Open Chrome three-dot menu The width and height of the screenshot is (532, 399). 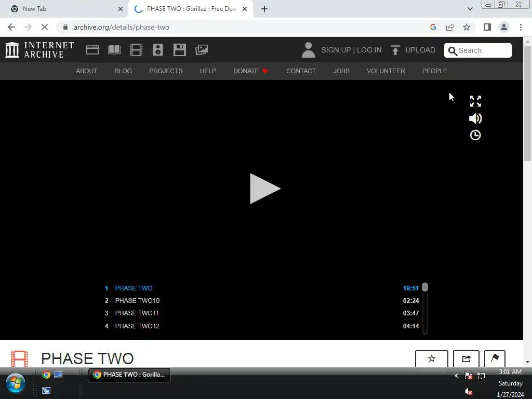click(x=521, y=27)
